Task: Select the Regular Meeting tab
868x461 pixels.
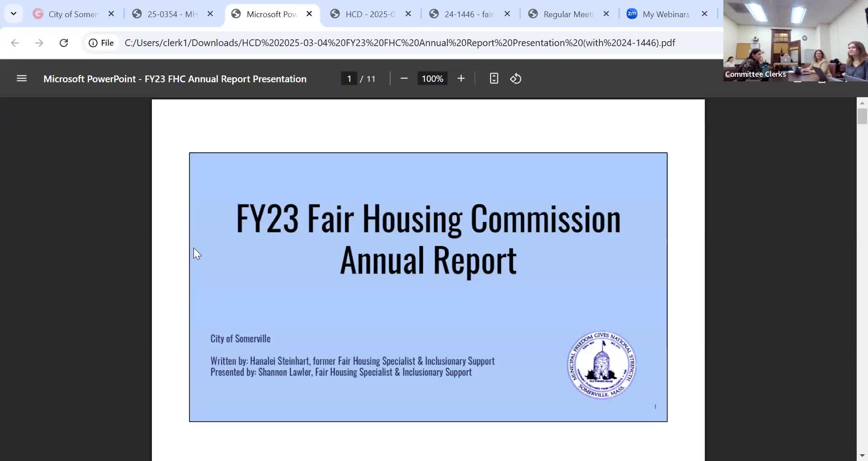Action: (567, 14)
